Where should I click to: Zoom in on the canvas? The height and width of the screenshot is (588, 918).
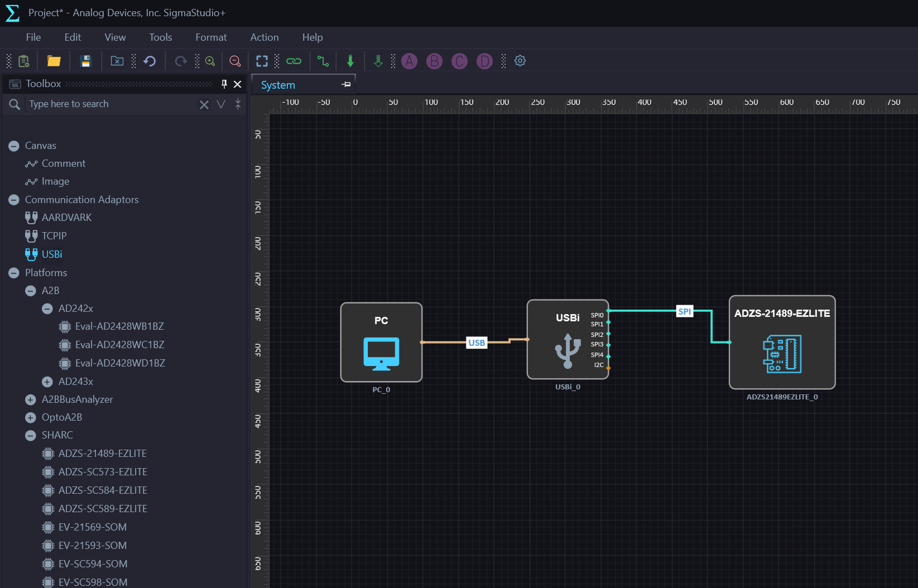click(210, 61)
